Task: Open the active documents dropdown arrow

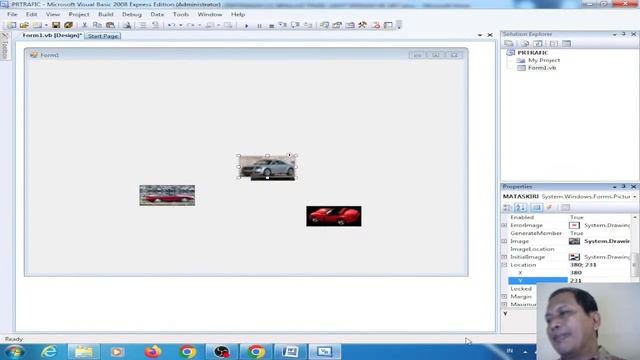Action: point(480,35)
